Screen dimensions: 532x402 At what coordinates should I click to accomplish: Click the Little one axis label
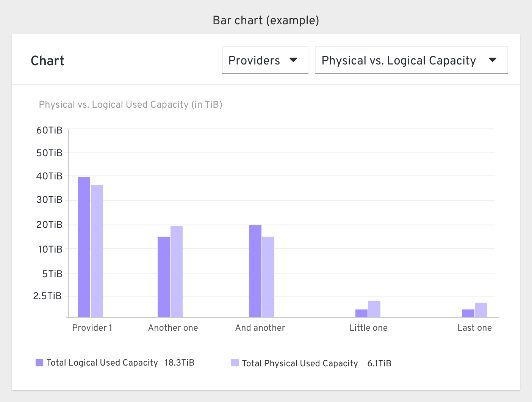click(369, 328)
